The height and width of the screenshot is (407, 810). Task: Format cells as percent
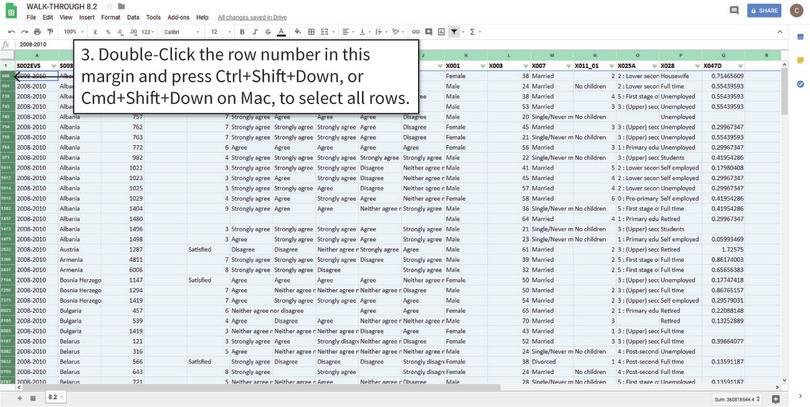click(108, 32)
